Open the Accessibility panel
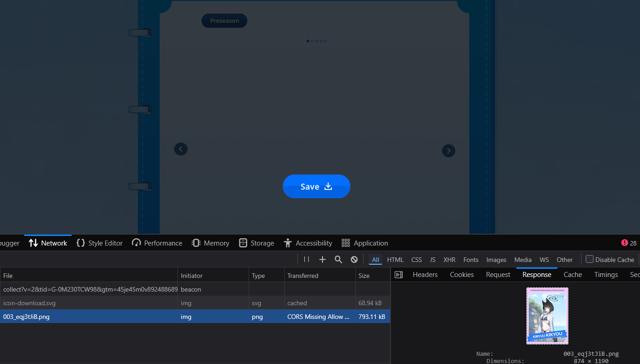 click(307, 243)
